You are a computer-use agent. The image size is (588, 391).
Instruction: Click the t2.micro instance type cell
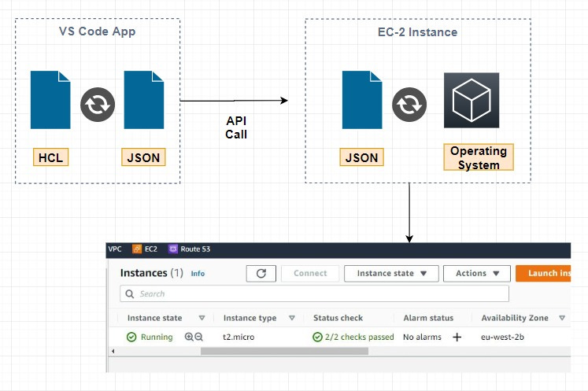[x=239, y=337]
